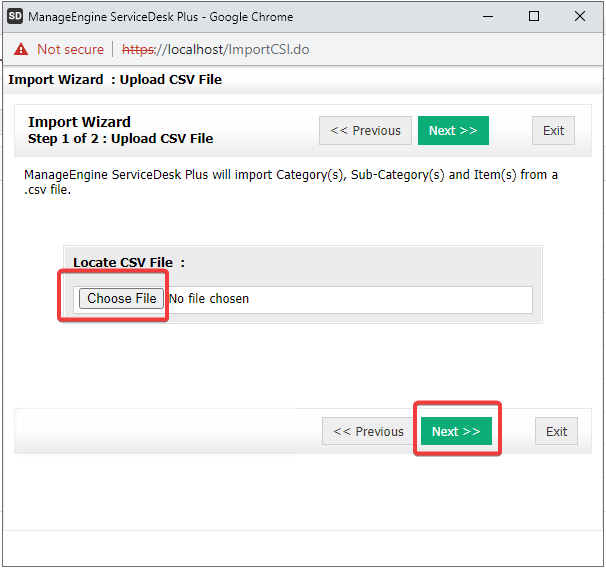Click the 'Import Wizard : Upload CSV File' page header
This screenshot has height=571, width=606.
pos(115,79)
